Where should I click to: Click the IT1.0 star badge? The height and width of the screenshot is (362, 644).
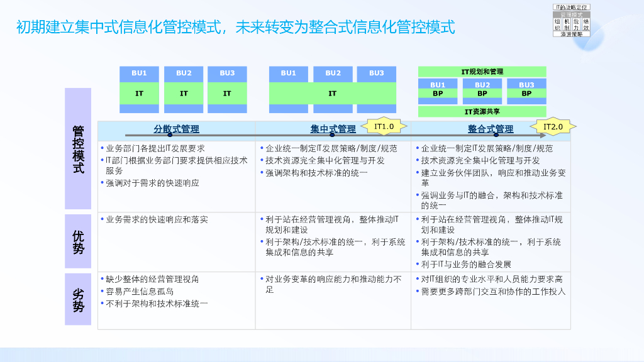pyautogui.click(x=384, y=126)
